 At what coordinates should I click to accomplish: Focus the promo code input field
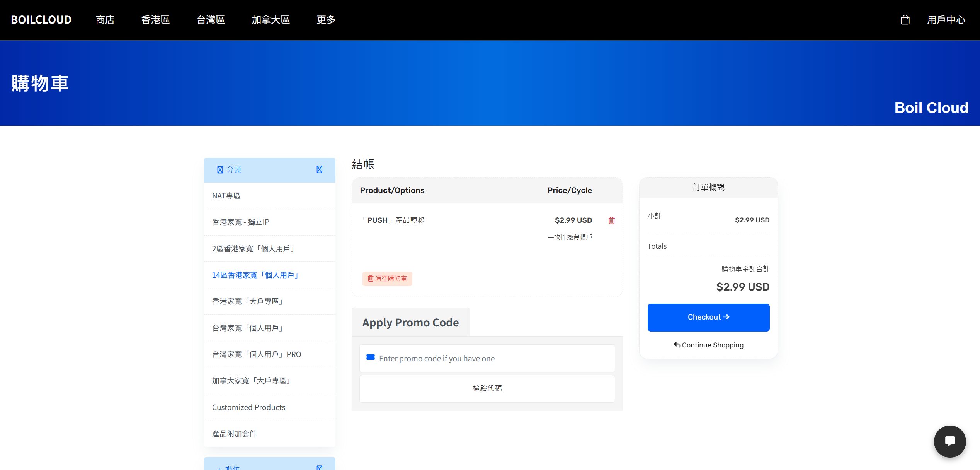487,358
